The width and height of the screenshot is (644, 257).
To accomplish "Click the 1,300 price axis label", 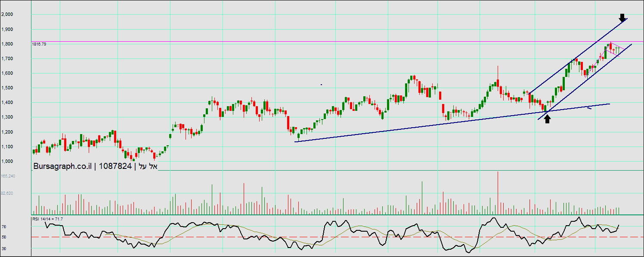I will coord(7,117).
